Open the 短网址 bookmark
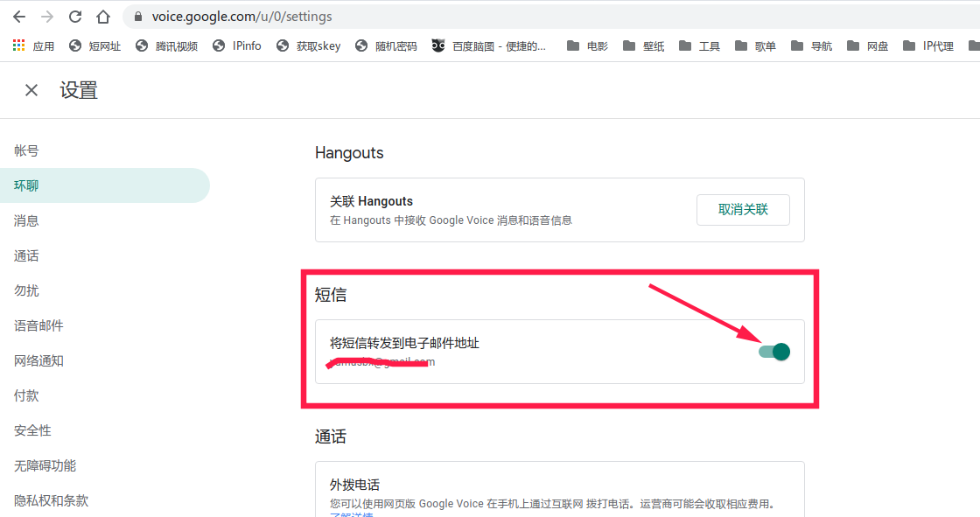This screenshot has width=980, height=517. tap(95, 45)
